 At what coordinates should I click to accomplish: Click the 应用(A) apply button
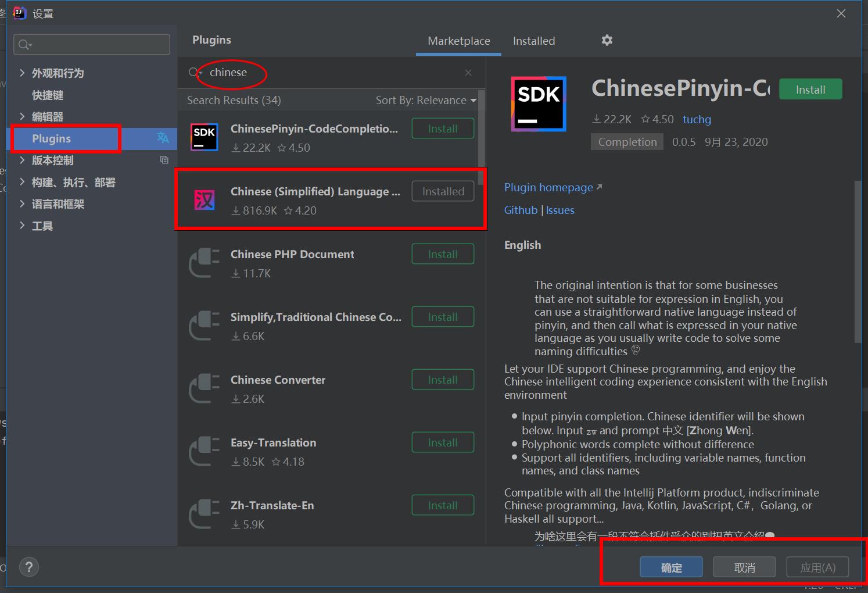tap(817, 567)
